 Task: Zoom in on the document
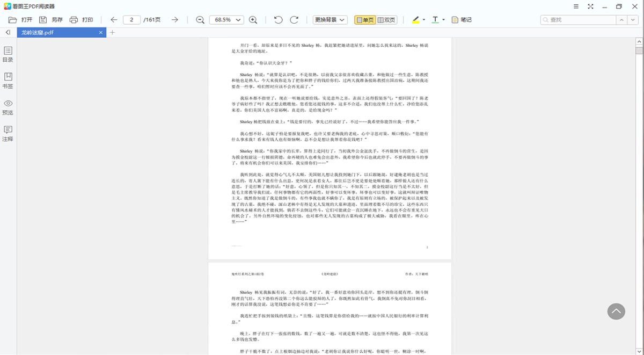[x=252, y=19]
